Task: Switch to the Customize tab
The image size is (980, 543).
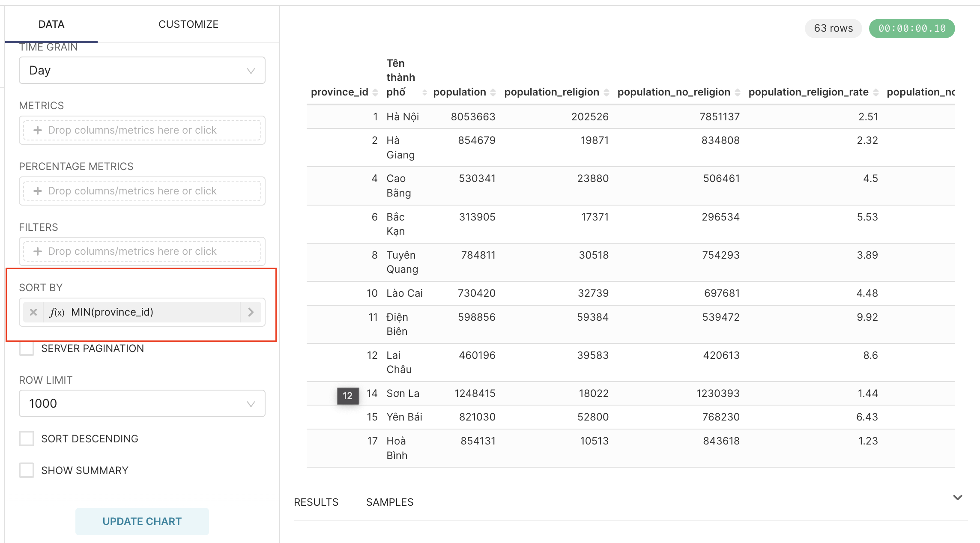Action: click(188, 24)
